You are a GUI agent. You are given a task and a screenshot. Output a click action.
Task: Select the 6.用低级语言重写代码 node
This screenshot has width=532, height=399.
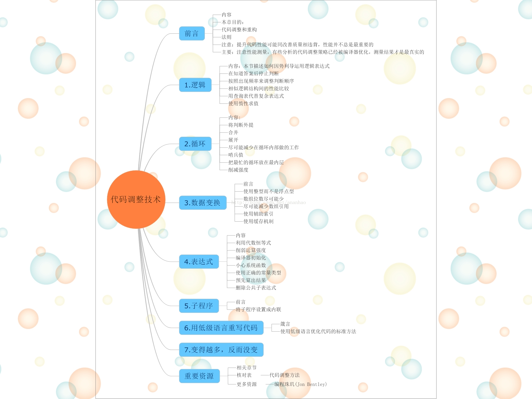coord(221,328)
